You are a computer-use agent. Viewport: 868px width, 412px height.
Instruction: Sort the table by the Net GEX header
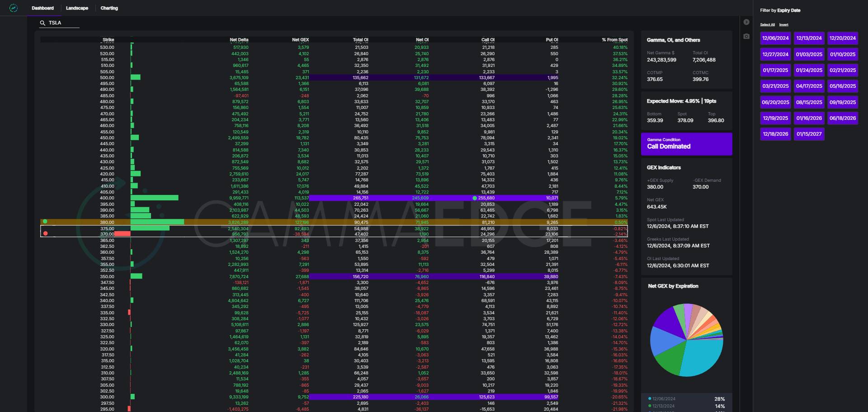[x=300, y=40]
